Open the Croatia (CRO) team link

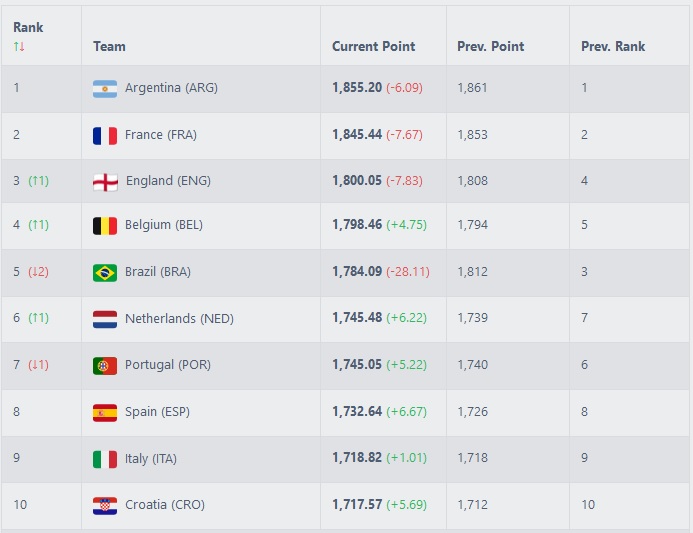165,505
